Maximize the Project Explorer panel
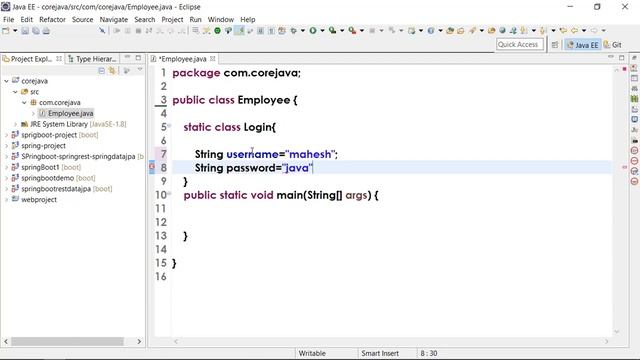The height and width of the screenshot is (360, 640). [x=138, y=58]
